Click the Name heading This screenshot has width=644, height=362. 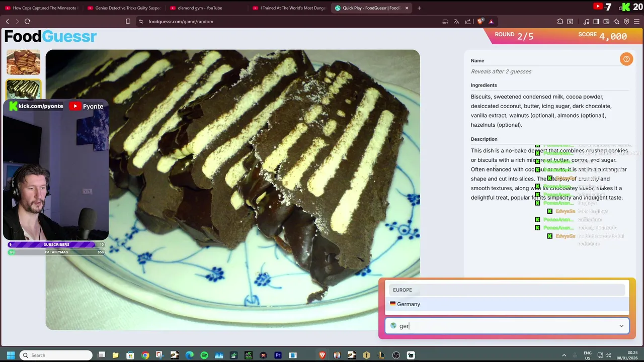pos(477,61)
